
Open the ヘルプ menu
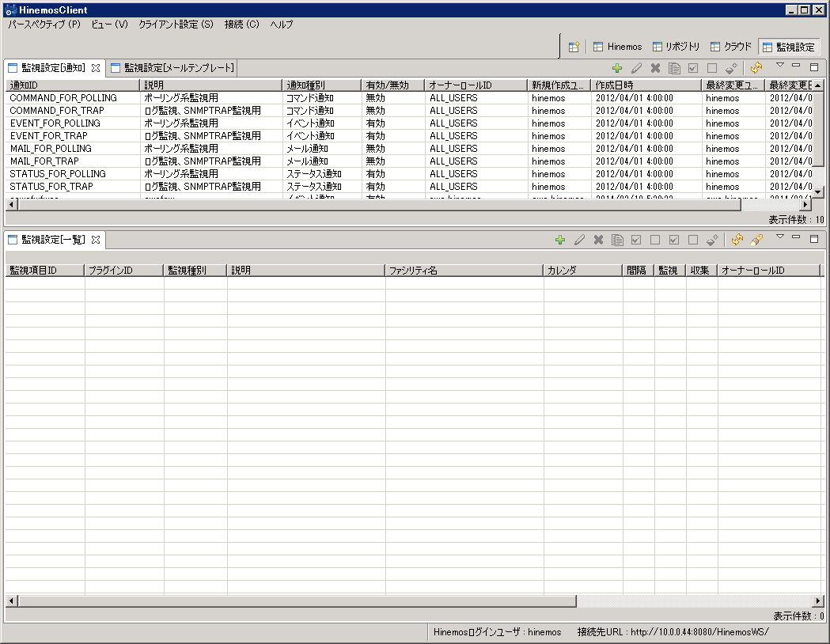click(281, 25)
